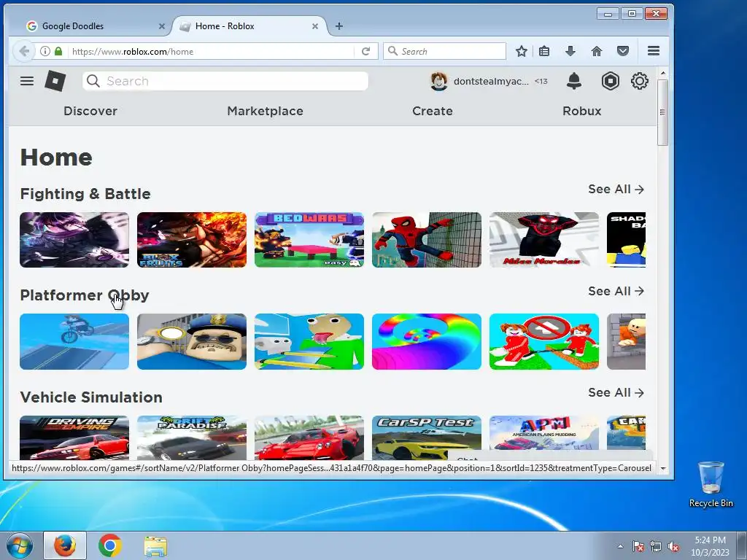Show site information icon in address bar

coord(44,52)
